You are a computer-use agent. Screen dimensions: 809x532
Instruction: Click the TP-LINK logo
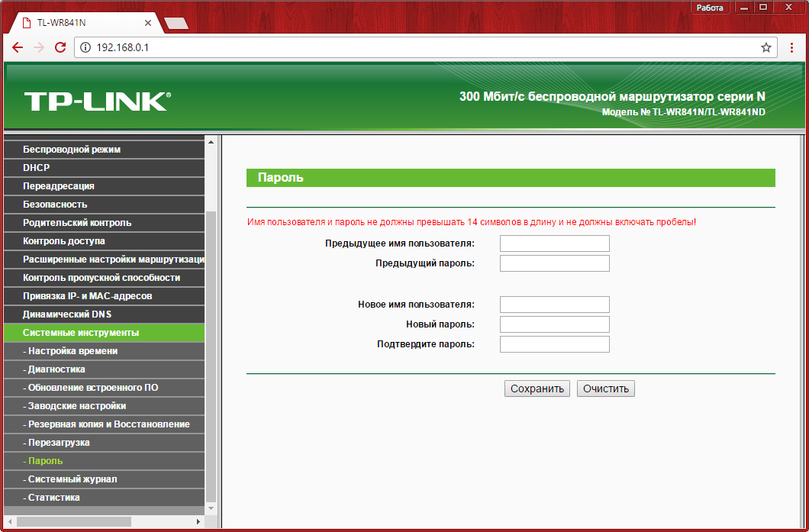coord(97,102)
